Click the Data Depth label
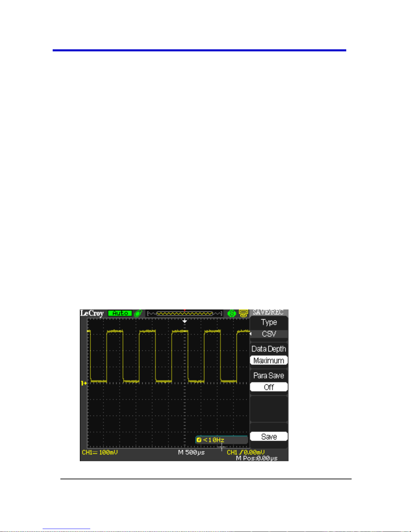411x532 pixels. (269, 349)
